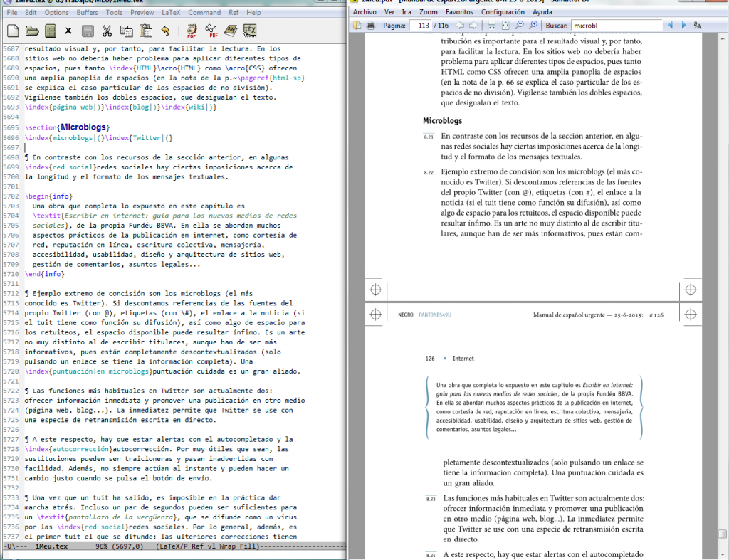Paste from clipboard icon in Emacs toolbar
This screenshot has height=560, width=729.
146,31
